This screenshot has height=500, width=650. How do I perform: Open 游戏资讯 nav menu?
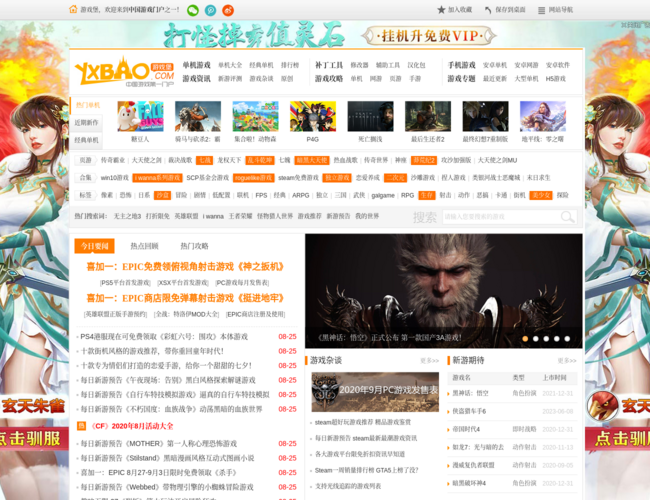click(x=196, y=78)
